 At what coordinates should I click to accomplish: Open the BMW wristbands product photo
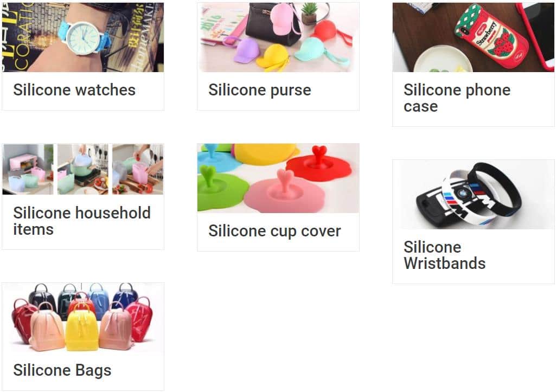point(473,194)
